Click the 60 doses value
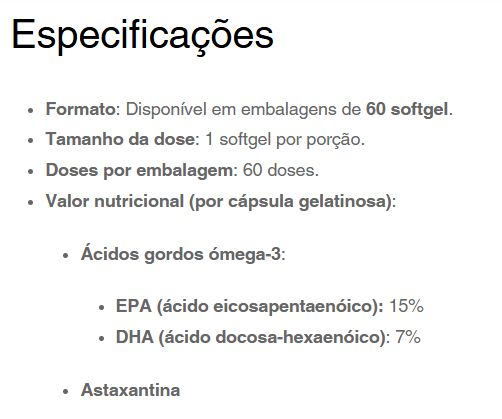Viewport: 502px width, 419px height. tap(280, 170)
